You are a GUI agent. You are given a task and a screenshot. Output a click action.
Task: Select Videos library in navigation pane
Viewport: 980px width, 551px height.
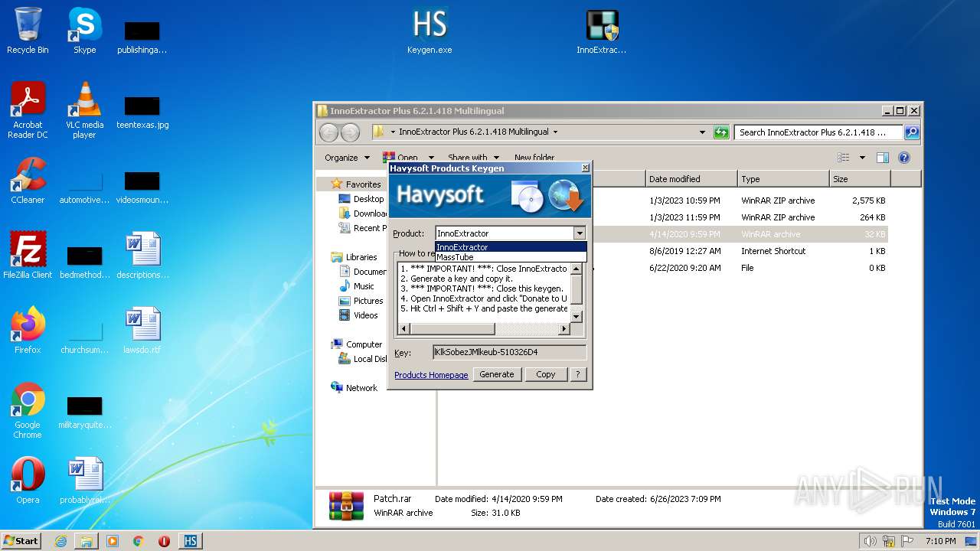365,315
